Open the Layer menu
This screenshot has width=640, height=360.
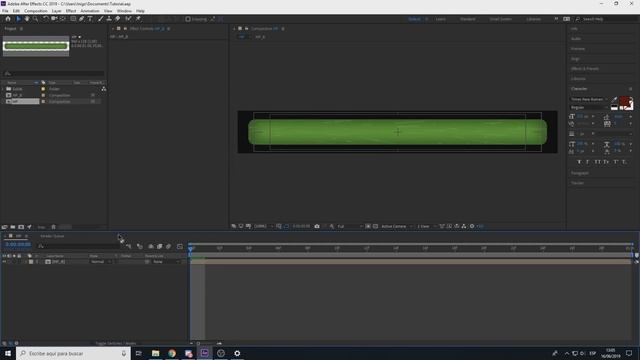point(56,11)
